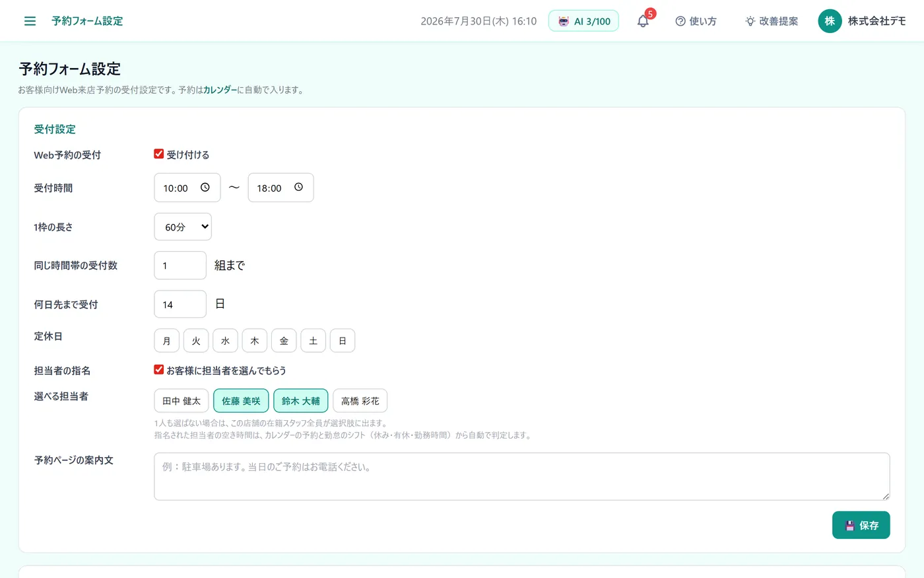The height and width of the screenshot is (578, 924).
Task: Click the AI robot icon
Action: click(x=563, y=21)
